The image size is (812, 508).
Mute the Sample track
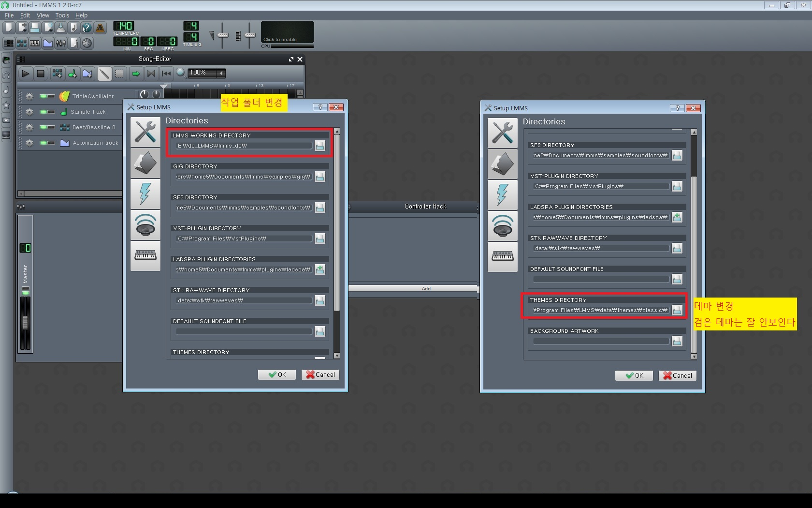(x=43, y=112)
